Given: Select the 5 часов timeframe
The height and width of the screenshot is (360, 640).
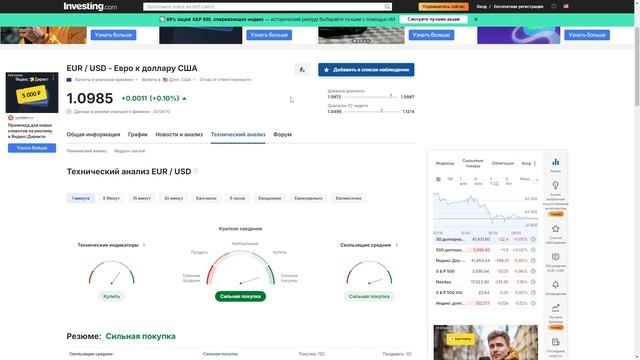Looking at the screenshot, I should coord(237,198).
